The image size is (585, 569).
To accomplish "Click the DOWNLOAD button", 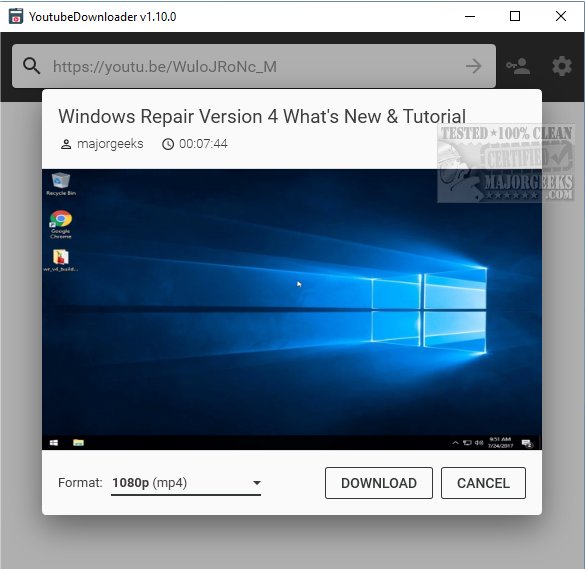I will pos(379,483).
